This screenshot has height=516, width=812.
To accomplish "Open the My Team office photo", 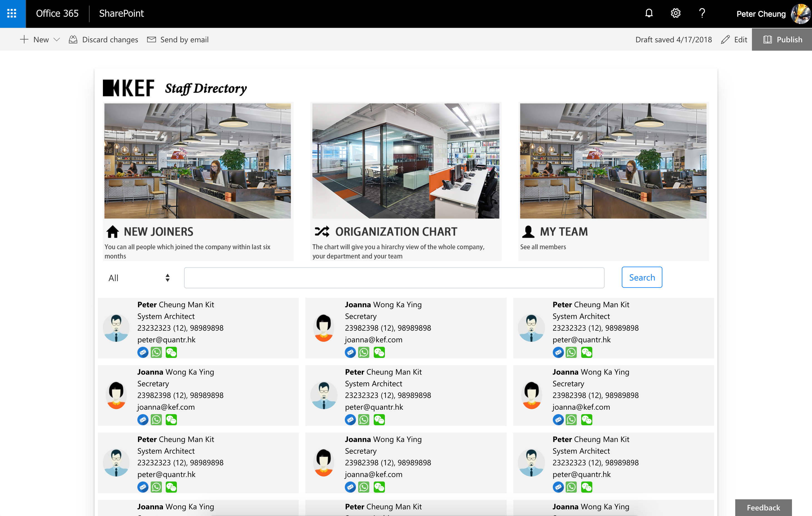I will coord(613,161).
